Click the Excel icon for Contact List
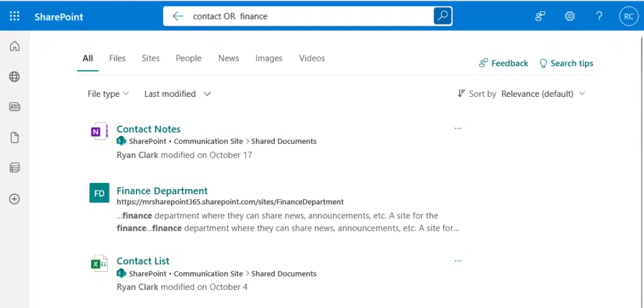Viewport: 644px width, 308px height. point(99,263)
